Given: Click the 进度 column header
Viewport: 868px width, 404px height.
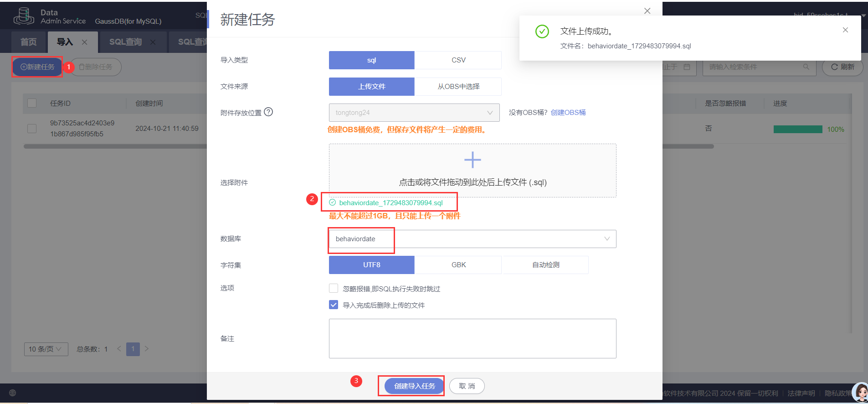Looking at the screenshot, I should pos(780,104).
